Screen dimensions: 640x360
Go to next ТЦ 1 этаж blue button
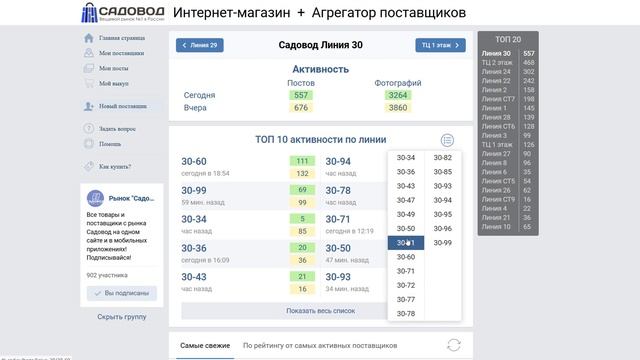pos(440,45)
